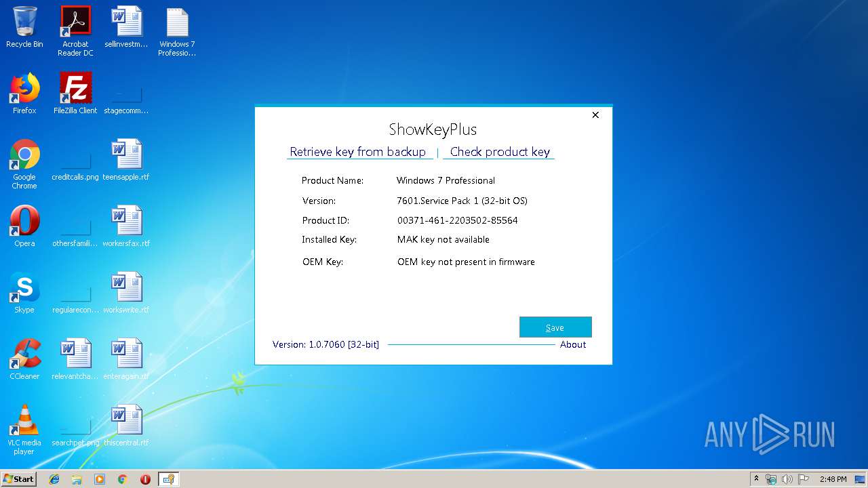This screenshot has width=868, height=488.
Task: Select the Product ID value 00371-461-2203502-85564
Action: click(x=458, y=220)
